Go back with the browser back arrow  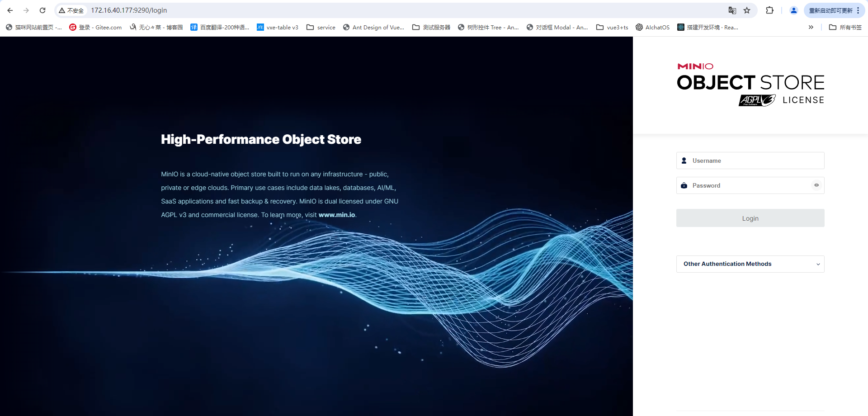click(10, 10)
